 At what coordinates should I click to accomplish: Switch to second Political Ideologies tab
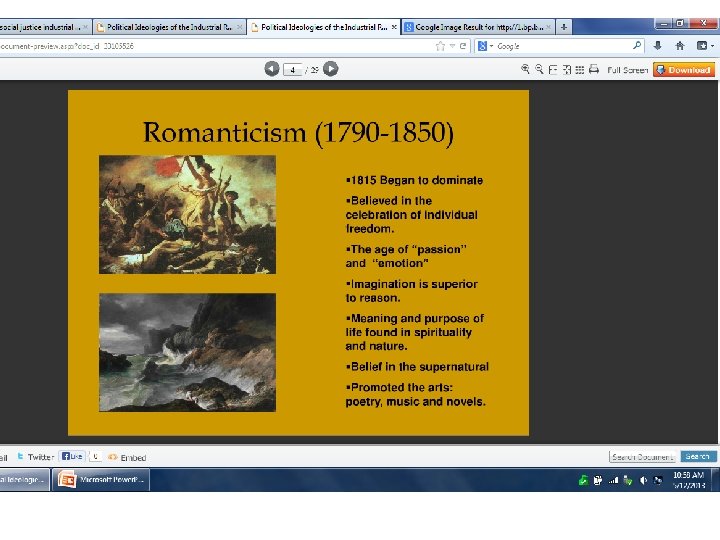169,27
